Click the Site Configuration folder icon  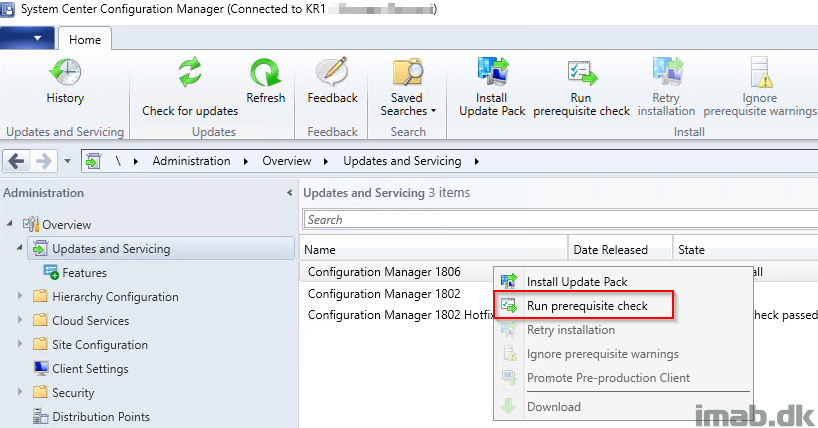[40, 344]
